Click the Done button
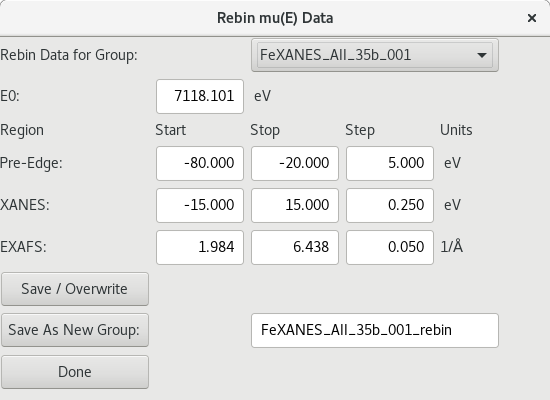This screenshot has height=400, width=550. [75, 372]
